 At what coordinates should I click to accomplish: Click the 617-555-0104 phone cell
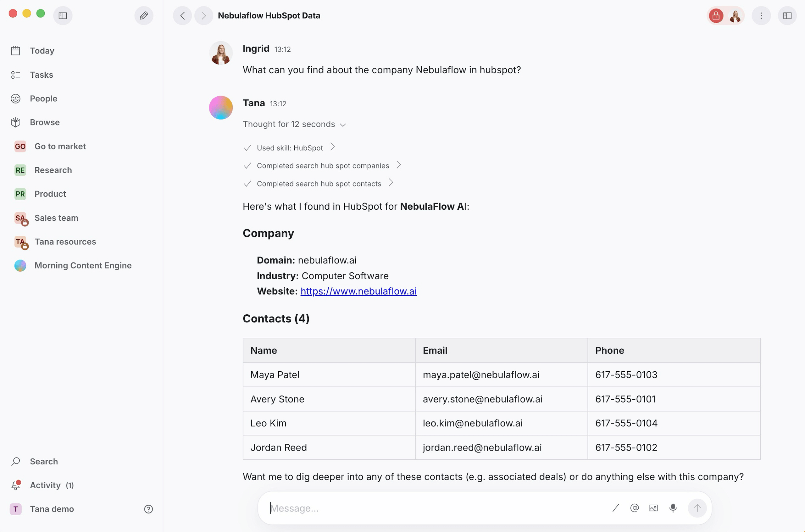coord(674,423)
